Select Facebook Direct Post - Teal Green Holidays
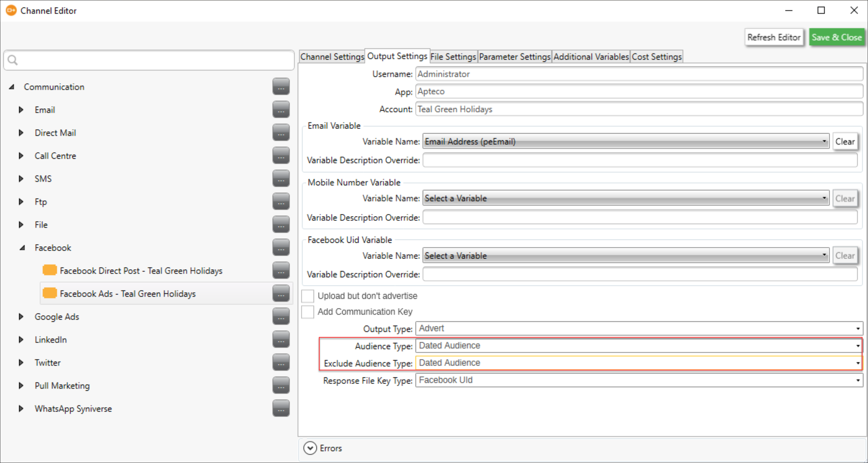This screenshot has height=463, width=868. tap(141, 271)
